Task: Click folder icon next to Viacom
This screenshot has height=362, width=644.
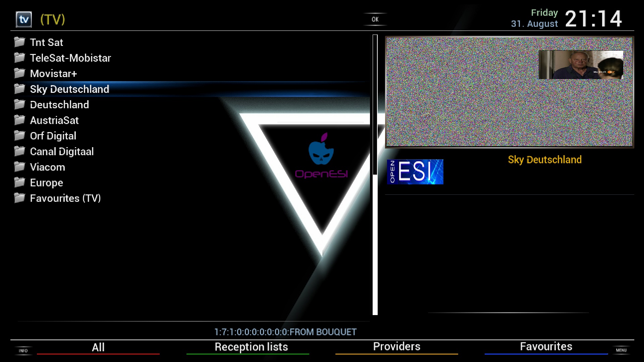Action: (x=19, y=167)
